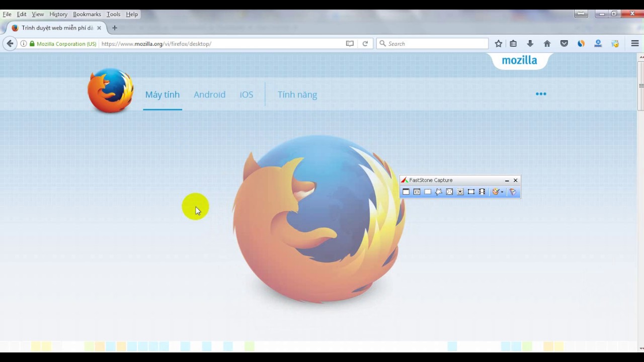Open the Edit menu

22,14
